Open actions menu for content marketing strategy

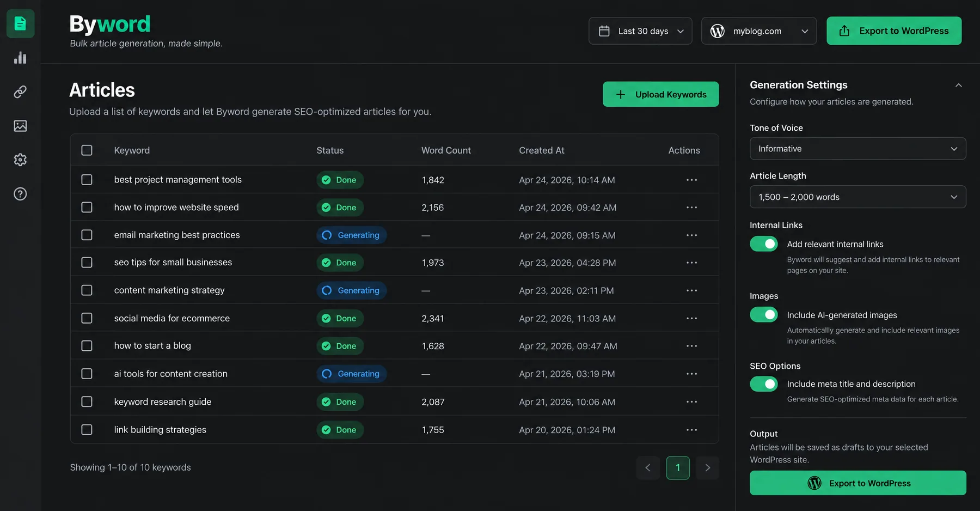point(691,290)
